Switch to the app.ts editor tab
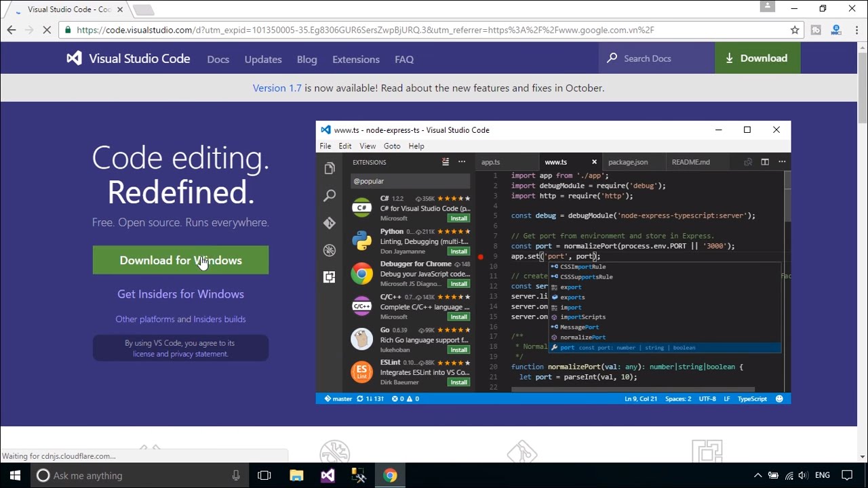This screenshot has height=488, width=868. click(490, 163)
